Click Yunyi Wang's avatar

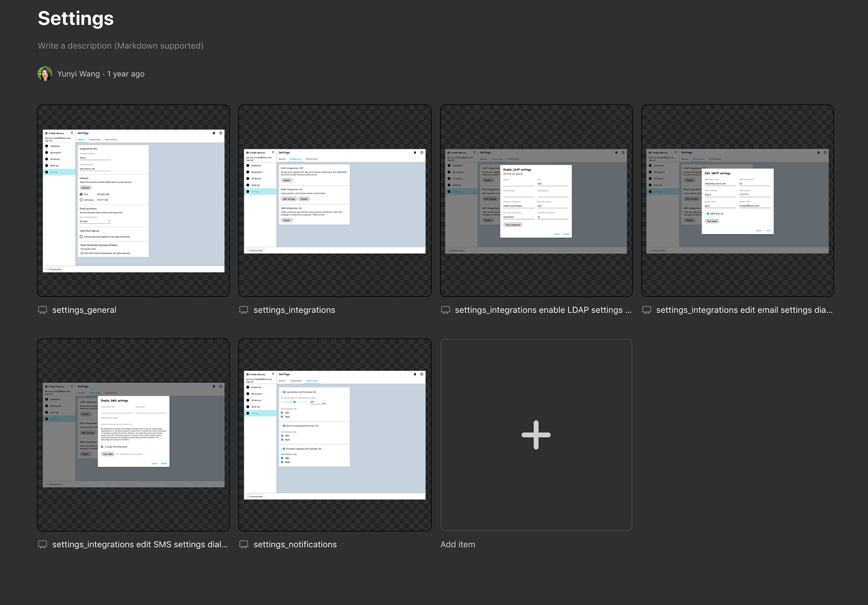(45, 74)
